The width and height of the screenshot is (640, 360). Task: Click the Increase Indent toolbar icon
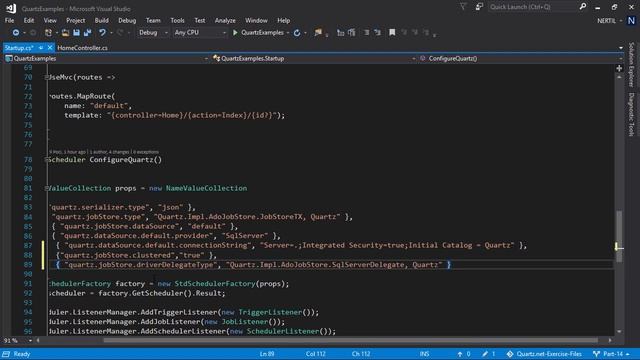tap(377, 33)
